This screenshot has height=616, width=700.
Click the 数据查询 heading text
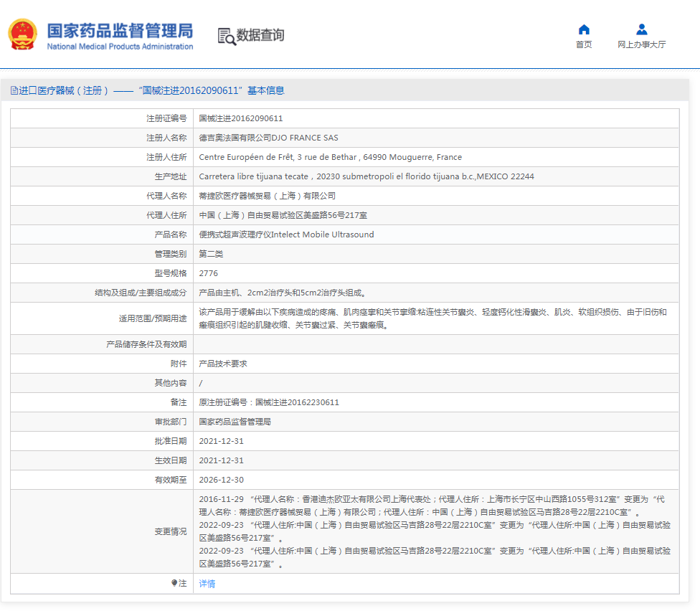point(260,35)
